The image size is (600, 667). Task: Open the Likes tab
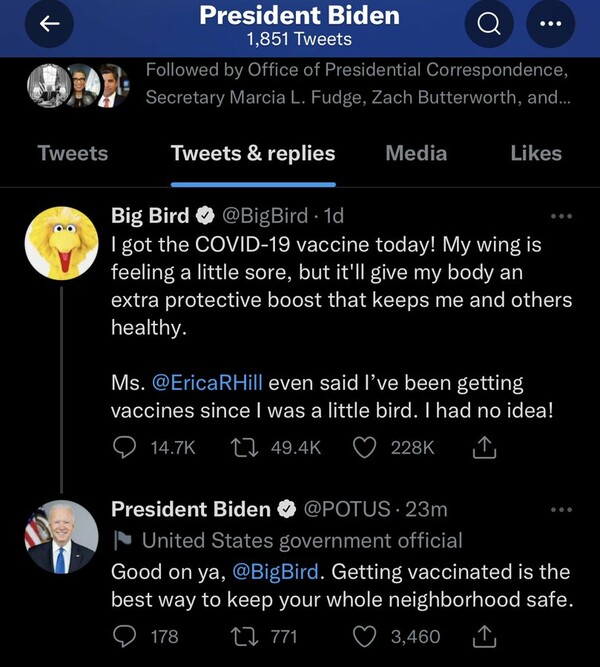coord(536,153)
